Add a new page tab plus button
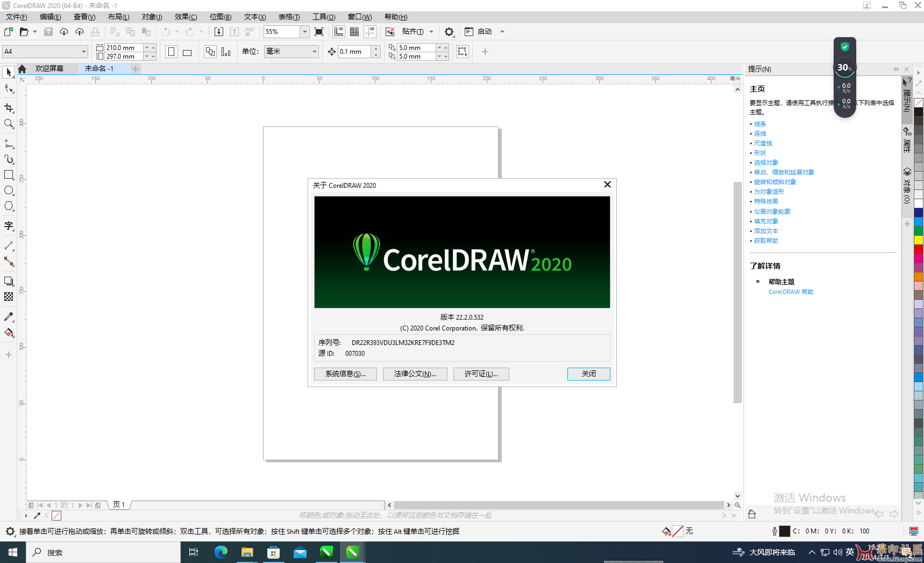The image size is (924, 563). (136, 68)
